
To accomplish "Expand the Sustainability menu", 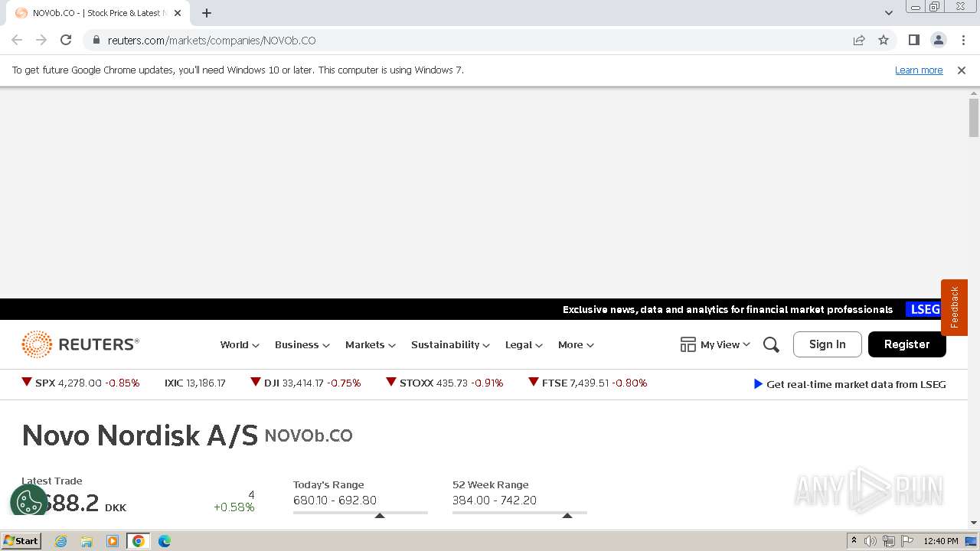I will click(450, 345).
